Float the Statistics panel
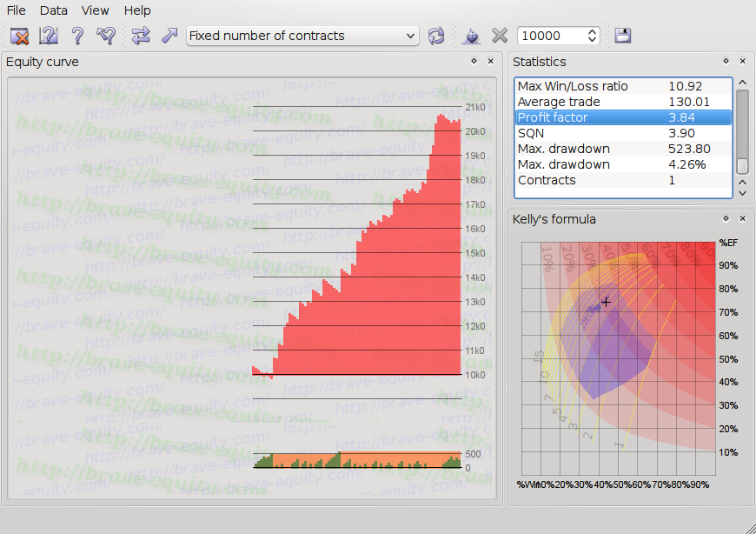 [726, 62]
